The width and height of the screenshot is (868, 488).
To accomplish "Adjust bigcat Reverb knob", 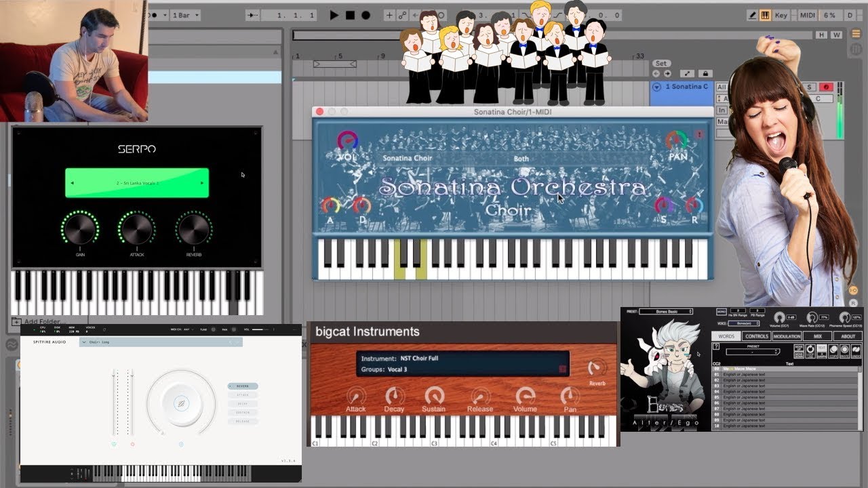I will tap(597, 368).
